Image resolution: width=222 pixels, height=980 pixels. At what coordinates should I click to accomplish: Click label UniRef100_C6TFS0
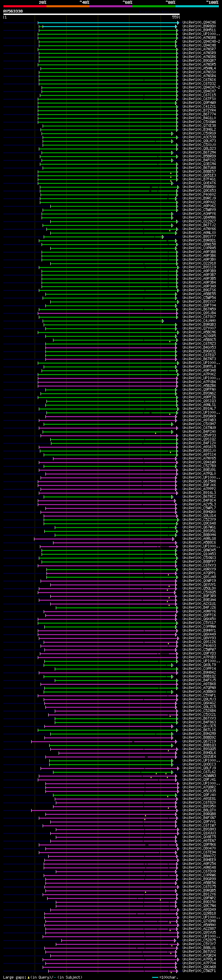click(199, 99)
